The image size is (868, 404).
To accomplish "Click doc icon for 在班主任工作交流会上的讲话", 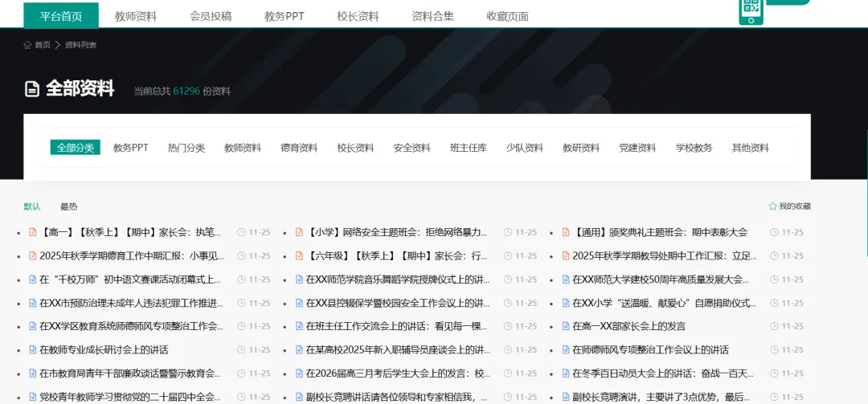I will pyautogui.click(x=299, y=326).
